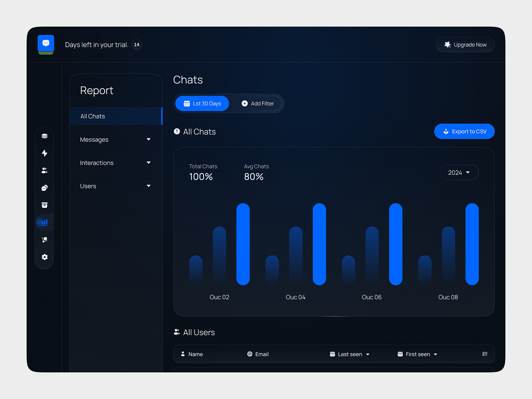The height and width of the screenshot is (399, 532).
Task: Open the layers stack icon in the sidebar
Action: 44,136
